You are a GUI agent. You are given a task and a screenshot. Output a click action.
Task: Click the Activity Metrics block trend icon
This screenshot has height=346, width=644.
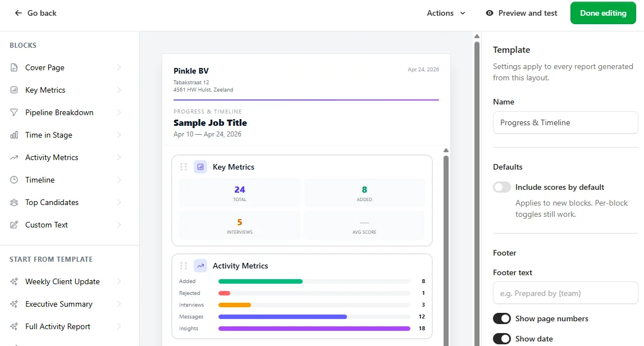point(200,266)
